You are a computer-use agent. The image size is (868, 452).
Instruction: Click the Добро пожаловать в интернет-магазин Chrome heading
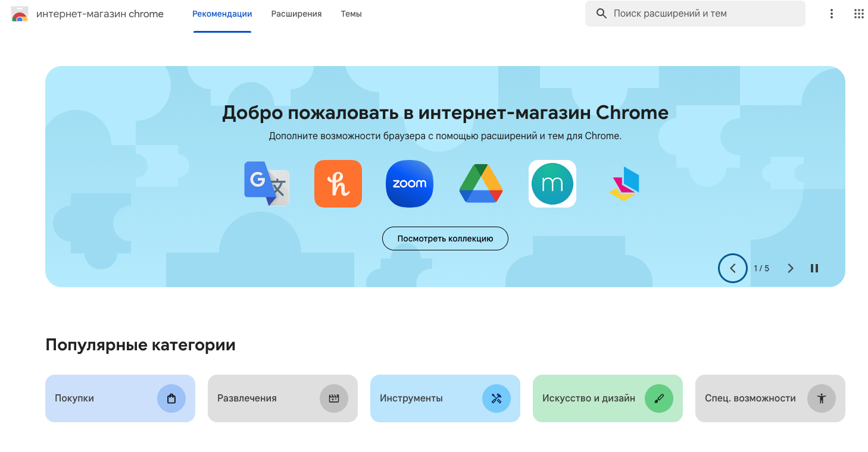445,112
